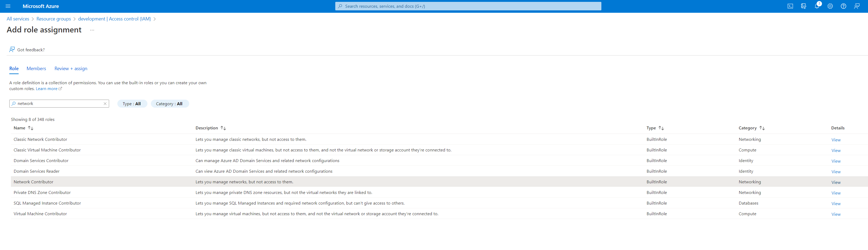Sort the Name column using its sort arrows
The image size is (868, 250).
click(31, 128)
